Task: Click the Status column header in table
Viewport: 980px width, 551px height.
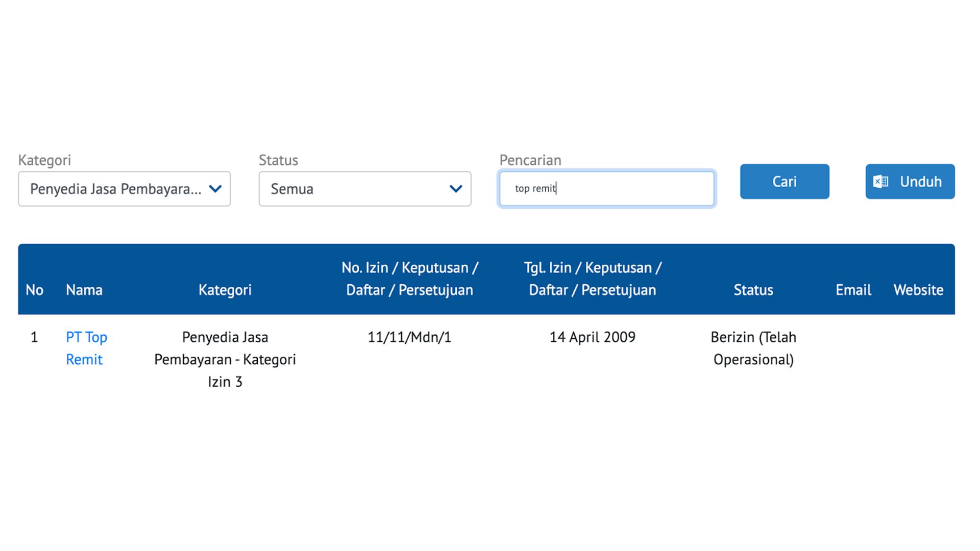Action: [753, 290]
